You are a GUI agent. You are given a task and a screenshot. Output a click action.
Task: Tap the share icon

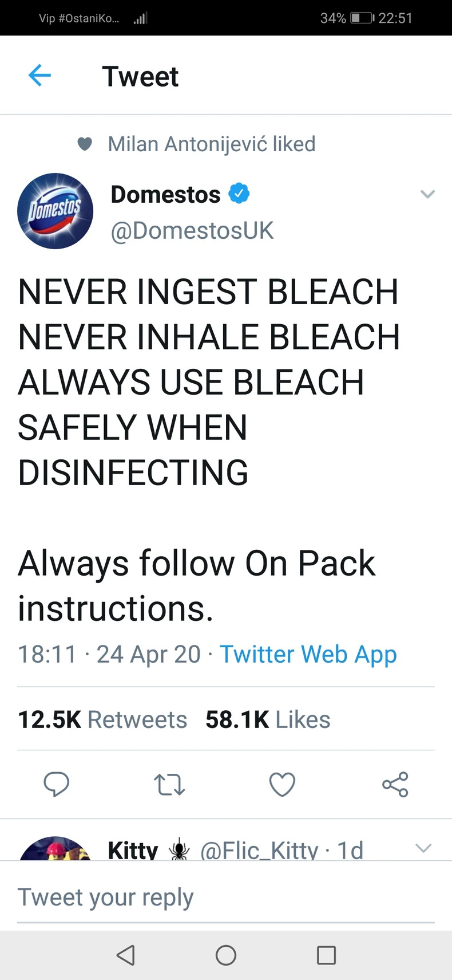tap(395, 785)
